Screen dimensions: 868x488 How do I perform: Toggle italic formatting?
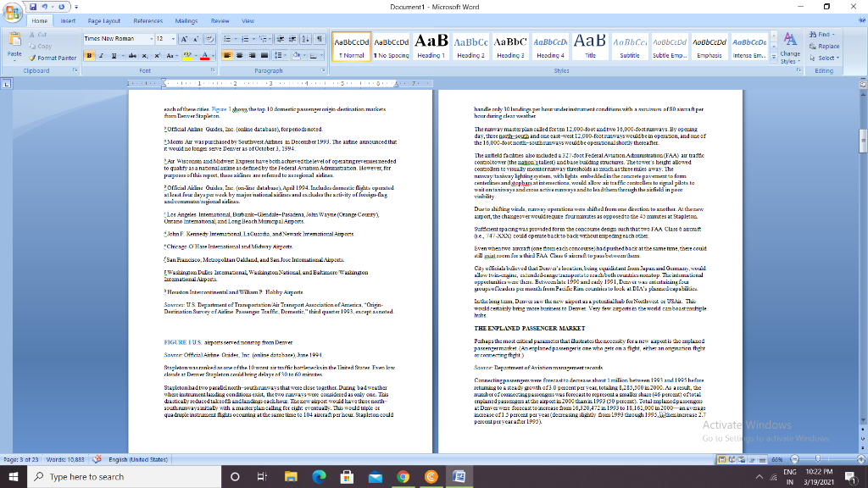pyautogui.click(x=101, y=55)
